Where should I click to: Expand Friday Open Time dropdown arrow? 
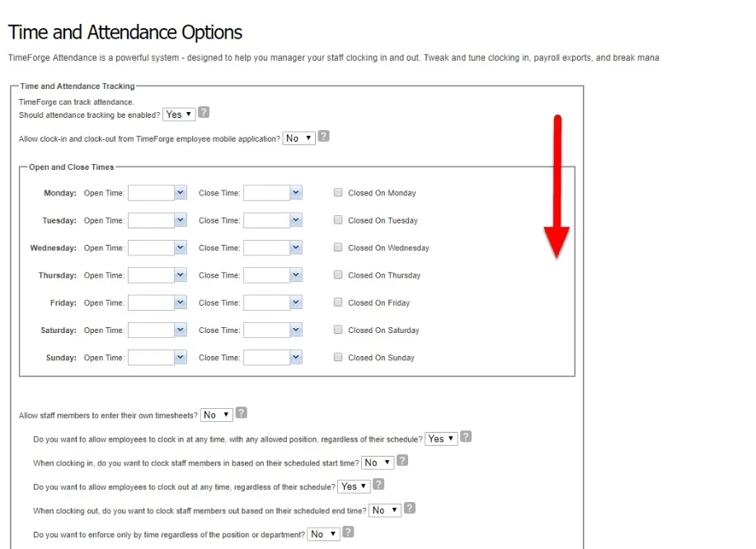tap(181, 303)
